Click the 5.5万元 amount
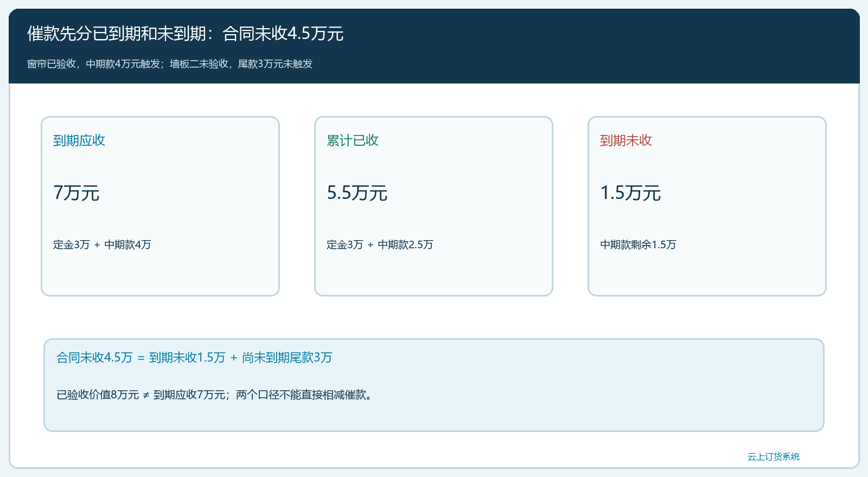Screen dimensions: 868x477 tap(357, 193)
